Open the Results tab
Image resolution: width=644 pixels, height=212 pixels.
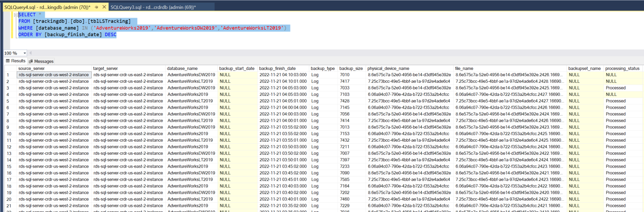16,61
